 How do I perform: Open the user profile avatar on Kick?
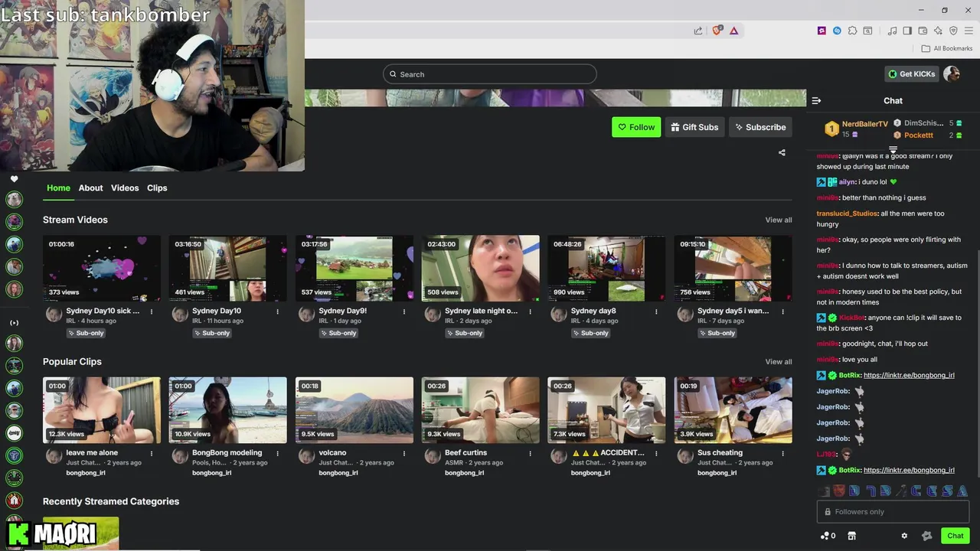[x=952, y=74]
